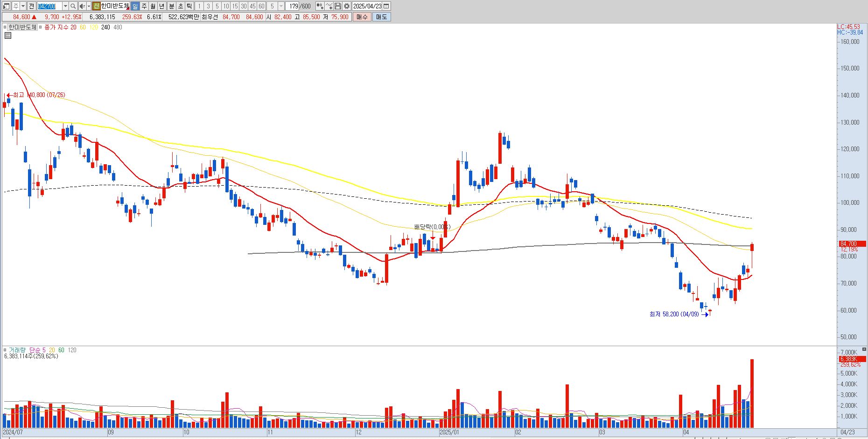Click the speaker sound icon

[82, 6]
